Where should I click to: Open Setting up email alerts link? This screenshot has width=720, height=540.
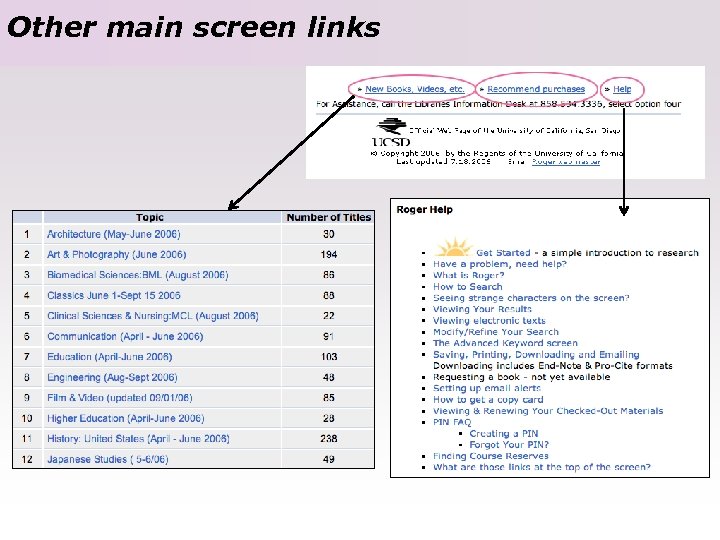[487, 388]
